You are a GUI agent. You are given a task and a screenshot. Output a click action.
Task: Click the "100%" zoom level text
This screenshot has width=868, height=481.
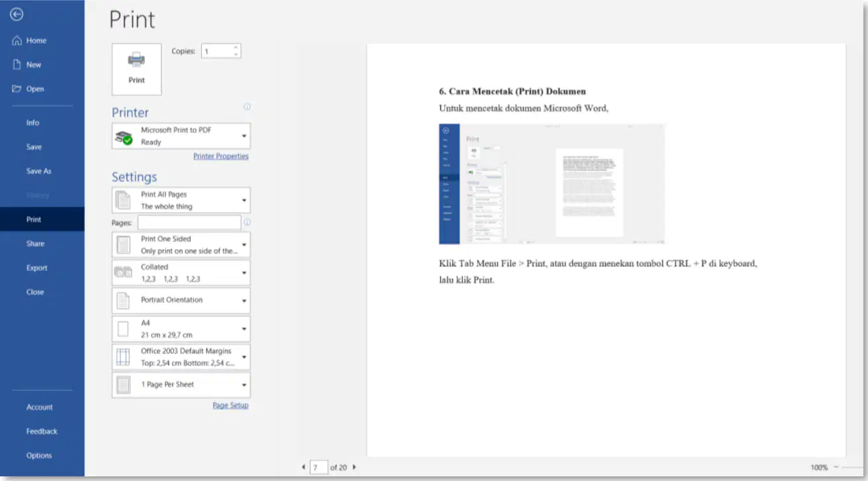click(x=819, y=467)
